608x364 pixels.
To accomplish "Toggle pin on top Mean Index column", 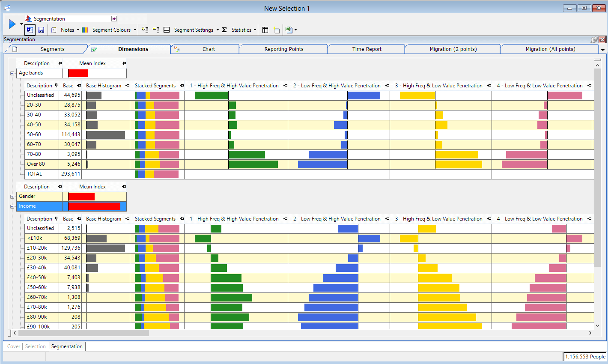I will (x=124, y=63).
